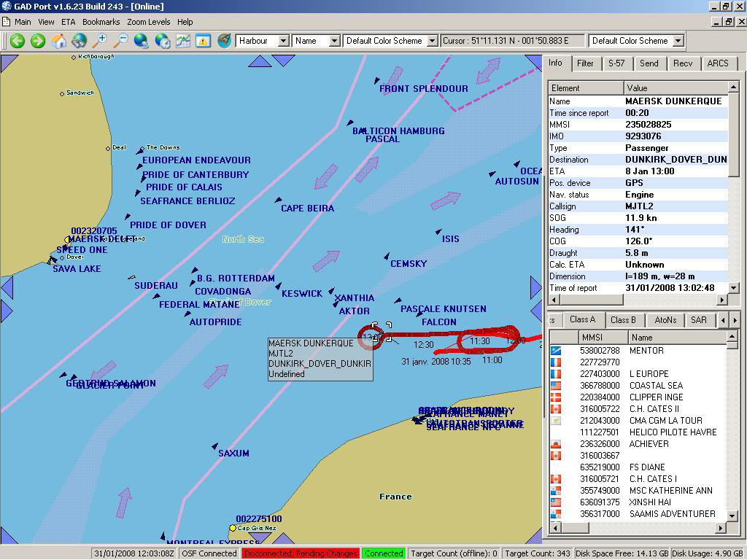The width and height of the screenshot is (747, 560).
Task: Select the Info tab
Action: point(555,63)
